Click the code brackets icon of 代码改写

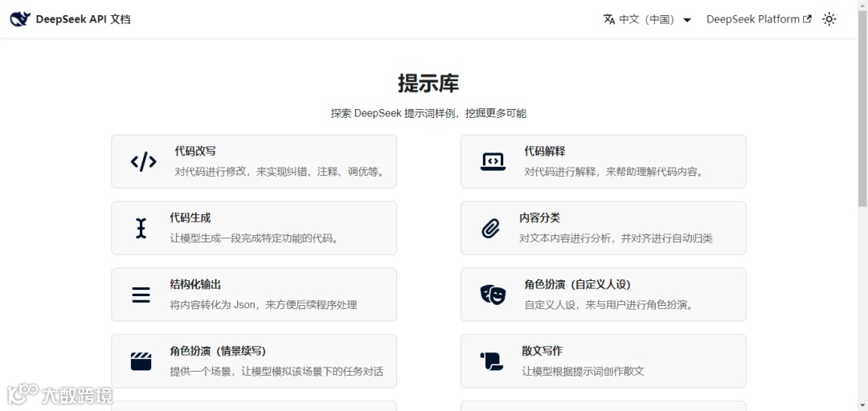[143, 161]
